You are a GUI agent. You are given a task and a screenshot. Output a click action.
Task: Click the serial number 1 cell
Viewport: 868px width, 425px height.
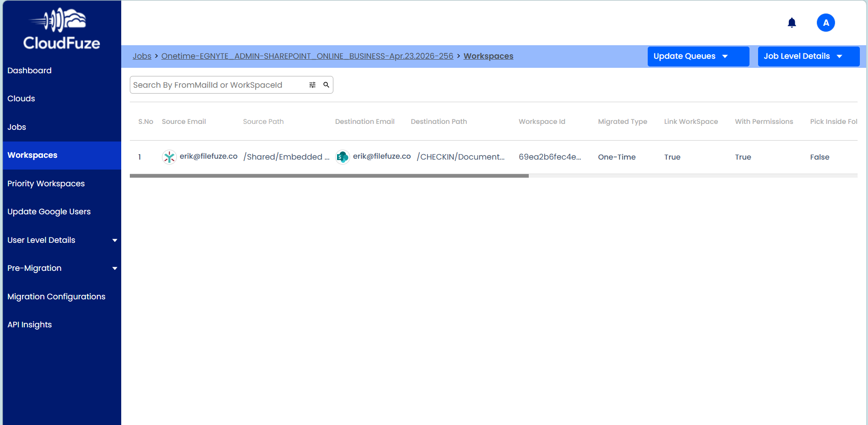[x=140, y=157]
